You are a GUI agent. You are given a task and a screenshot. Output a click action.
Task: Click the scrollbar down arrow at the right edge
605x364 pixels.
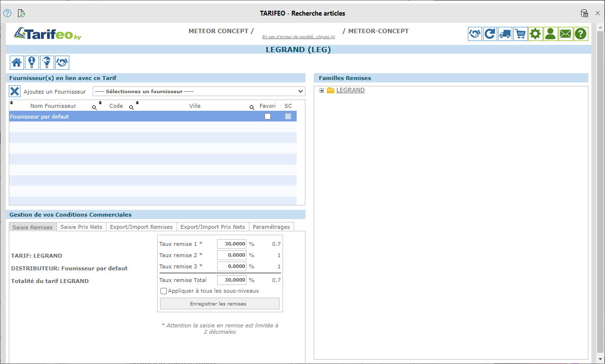600,360
